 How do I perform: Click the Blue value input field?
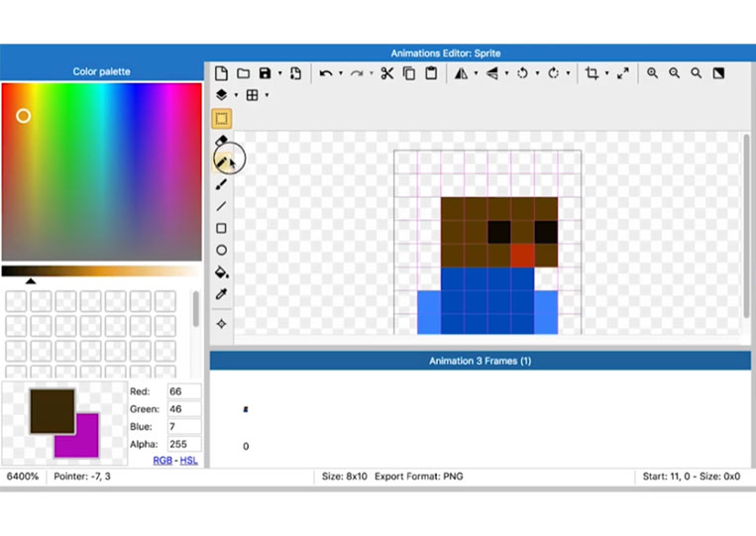(x=184, y=427)
